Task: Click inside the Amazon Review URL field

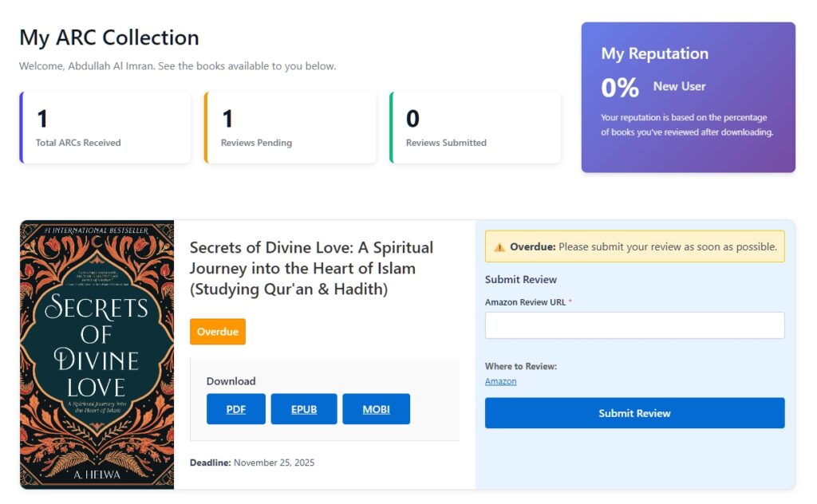Action: (634, 325)
